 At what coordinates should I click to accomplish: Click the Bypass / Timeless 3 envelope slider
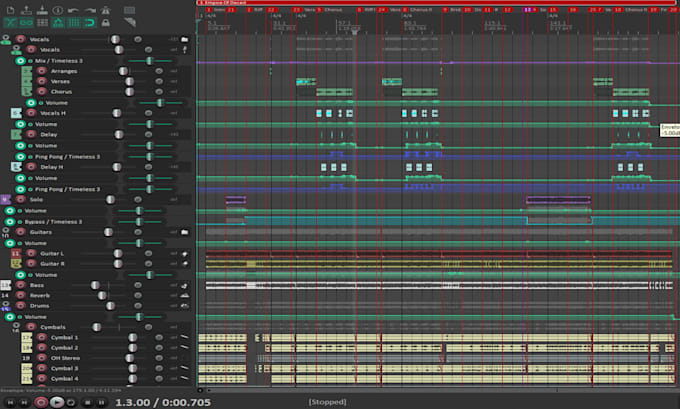point(139,222)
